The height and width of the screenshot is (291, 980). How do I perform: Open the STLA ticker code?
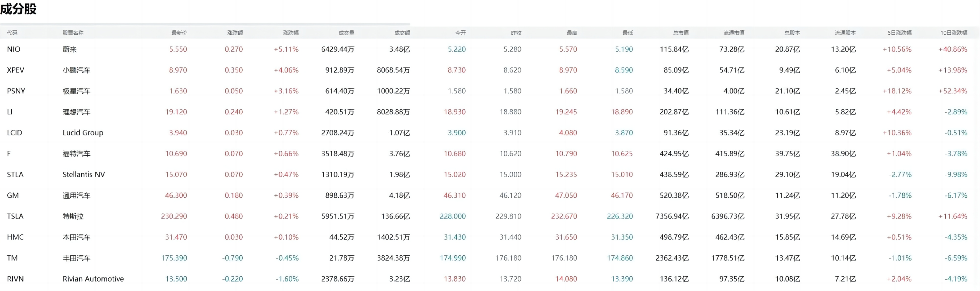[x=15, y=175]
